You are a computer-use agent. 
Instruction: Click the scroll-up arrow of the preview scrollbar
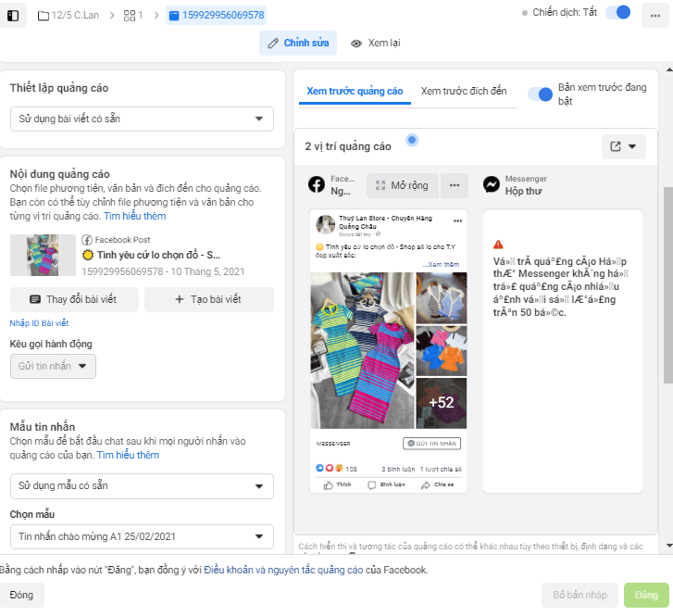[668, 69]
